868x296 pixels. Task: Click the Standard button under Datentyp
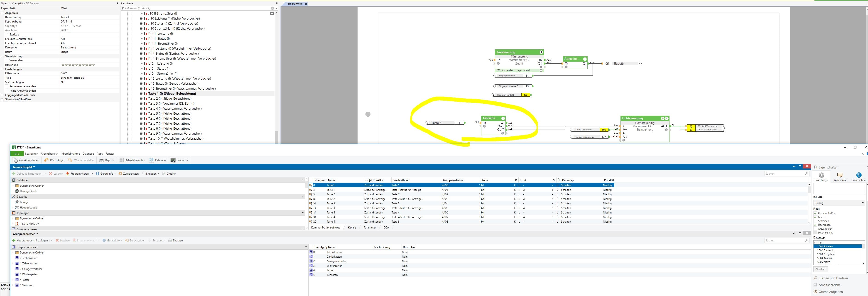click(821, 269)
